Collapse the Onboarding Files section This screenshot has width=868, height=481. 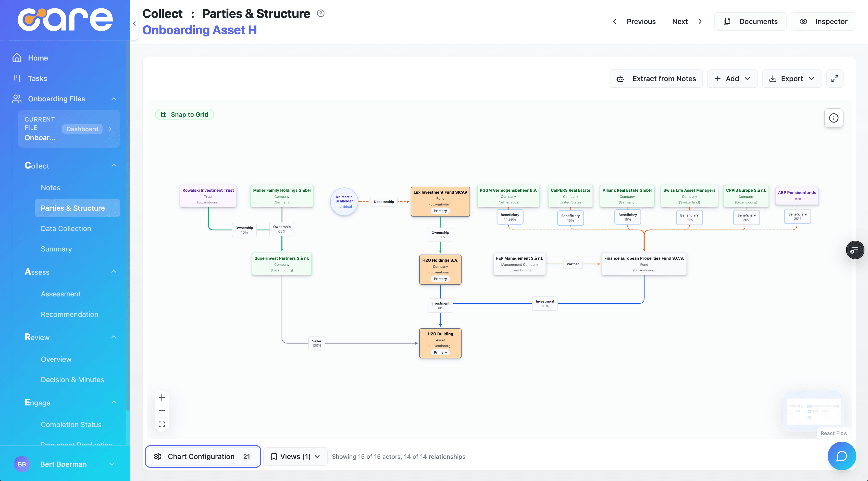(x=114, y=99)
